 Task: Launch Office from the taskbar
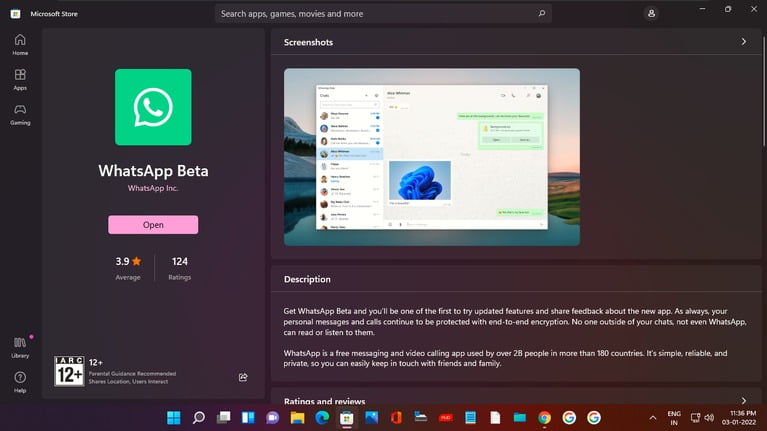click(x=396, y=417)
